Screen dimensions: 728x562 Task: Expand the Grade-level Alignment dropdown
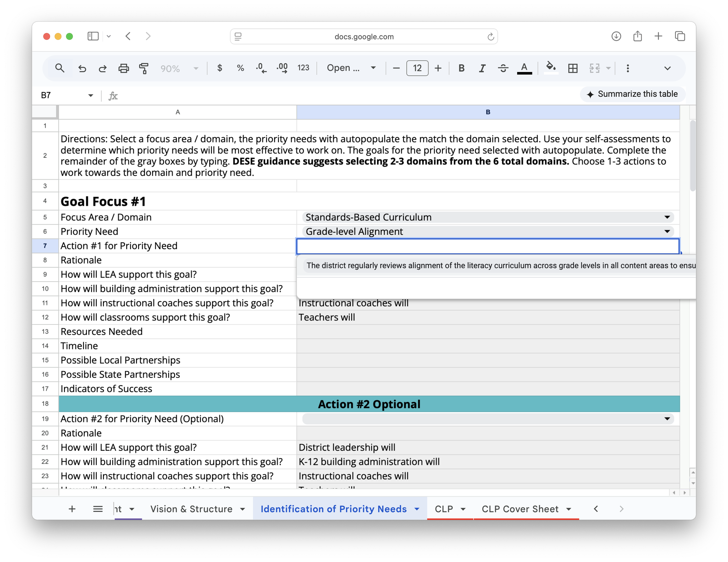pos(667,231)
